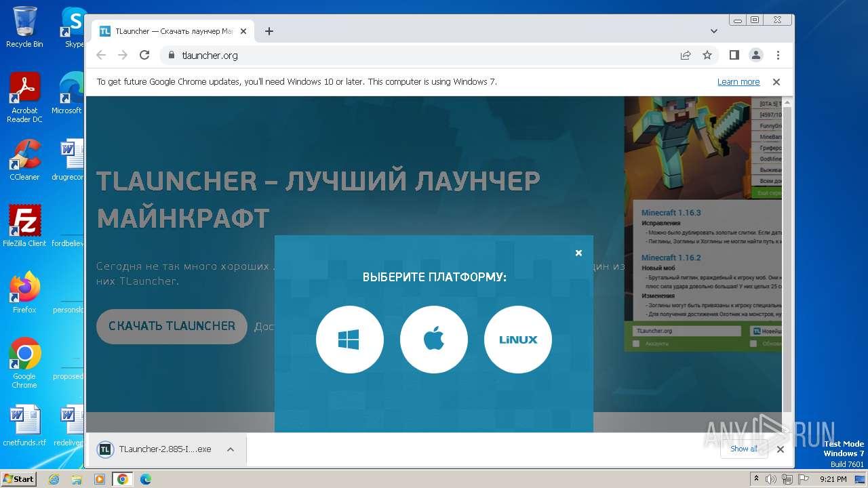Click the Chrome forward arrow
868x488 pixels.
pos(123,55)
